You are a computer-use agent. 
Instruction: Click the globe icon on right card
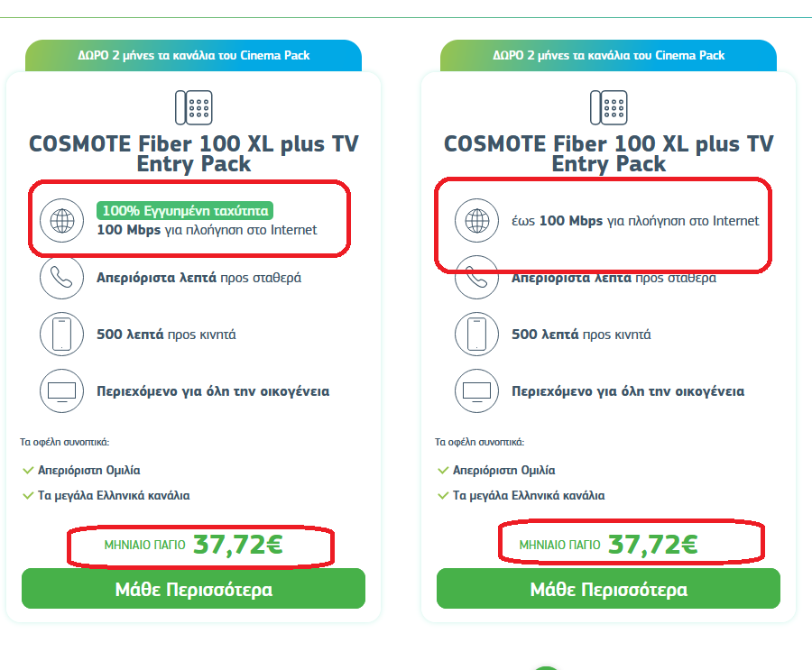tap(477, 221)
